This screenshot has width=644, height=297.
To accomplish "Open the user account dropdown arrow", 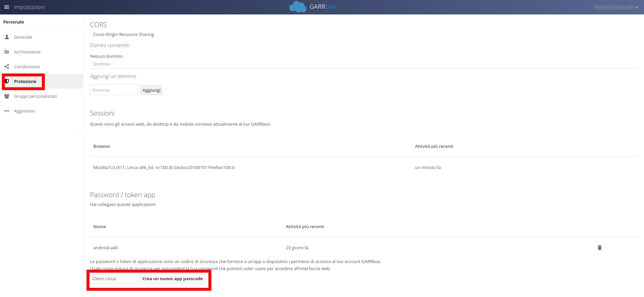I will tap(637, 7).
